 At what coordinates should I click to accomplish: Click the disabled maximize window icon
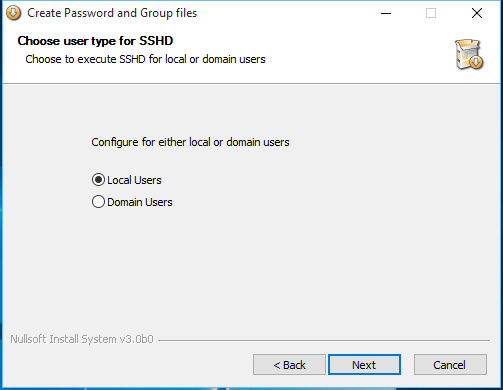click(x=431, y=13)
